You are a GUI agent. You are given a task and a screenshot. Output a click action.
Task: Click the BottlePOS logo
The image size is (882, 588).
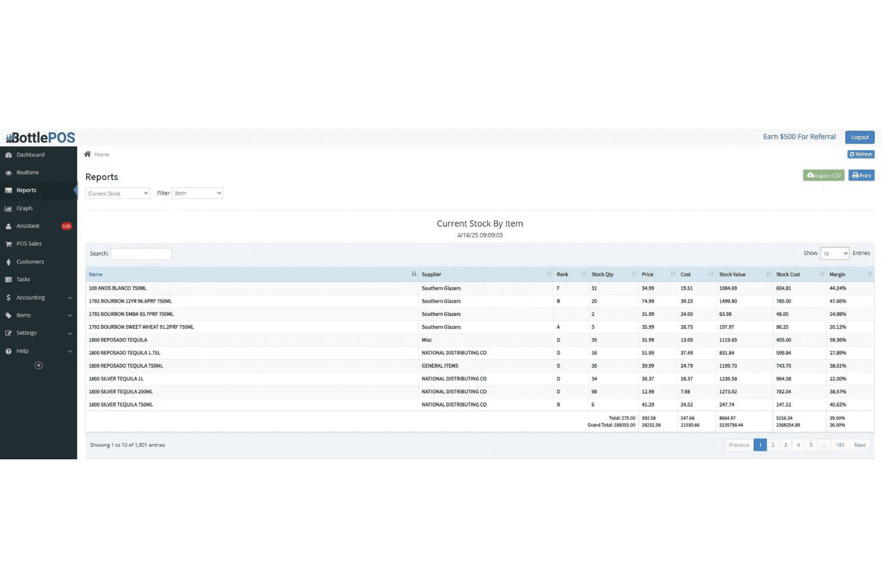coord(41,138)
